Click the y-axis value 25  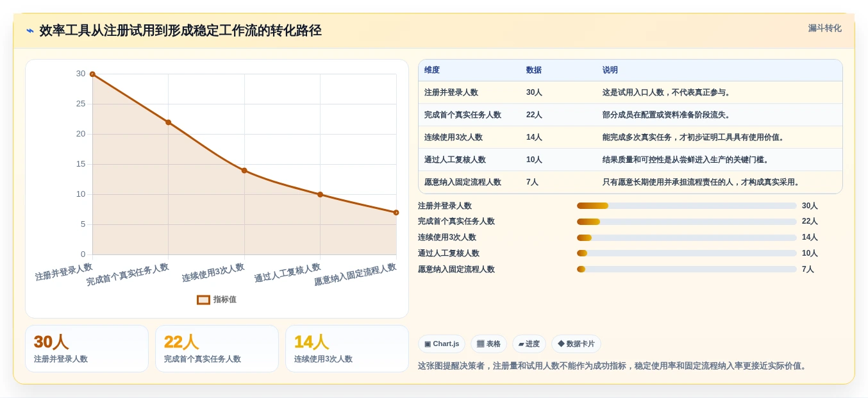click(x=81, y=104)
